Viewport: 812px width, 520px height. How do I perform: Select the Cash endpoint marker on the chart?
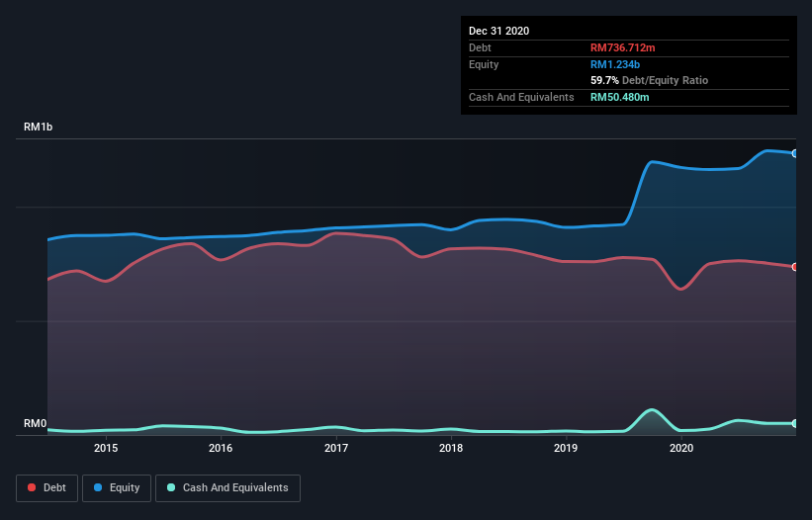click(x=795, y=424)
